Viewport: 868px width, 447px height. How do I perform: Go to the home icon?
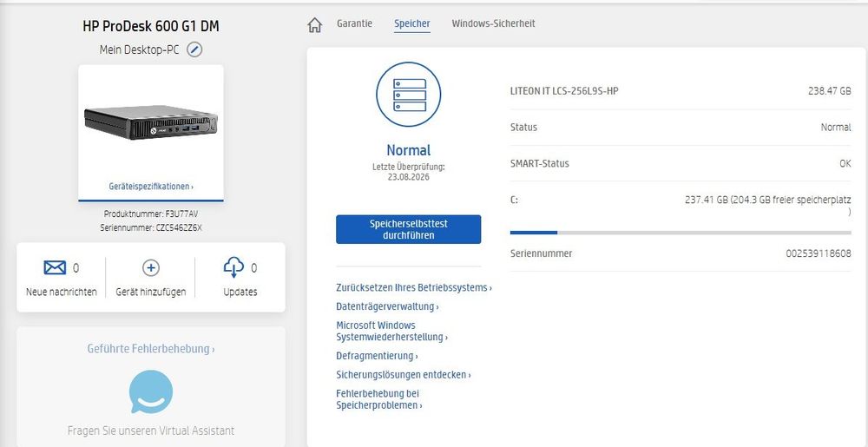(314, 24)
